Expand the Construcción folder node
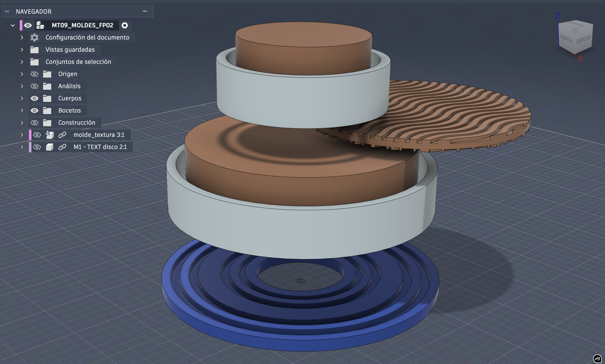Viewport: 605px width, 364px height. [22, 123]
